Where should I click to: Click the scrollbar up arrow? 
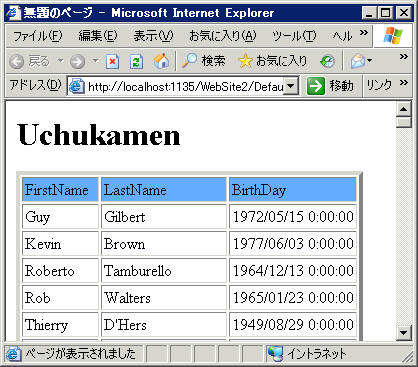click(x=404, y=109)
